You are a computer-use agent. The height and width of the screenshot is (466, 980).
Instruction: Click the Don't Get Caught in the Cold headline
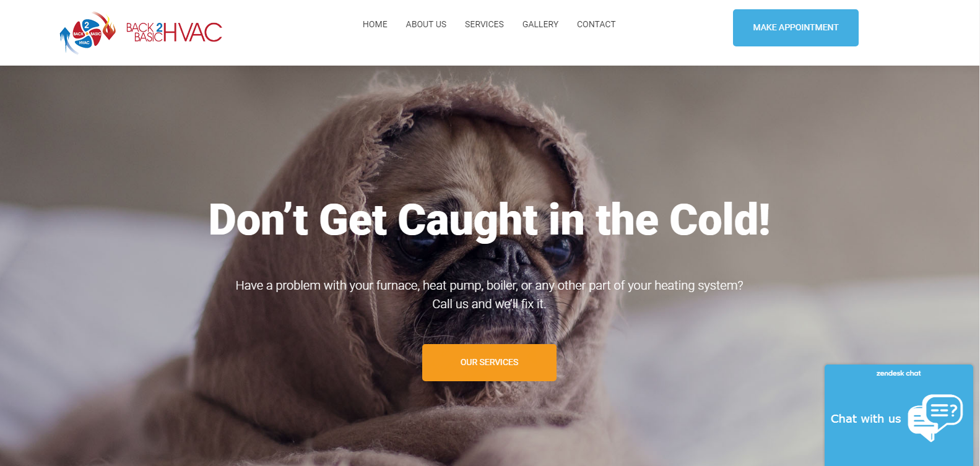coord(490,220)
